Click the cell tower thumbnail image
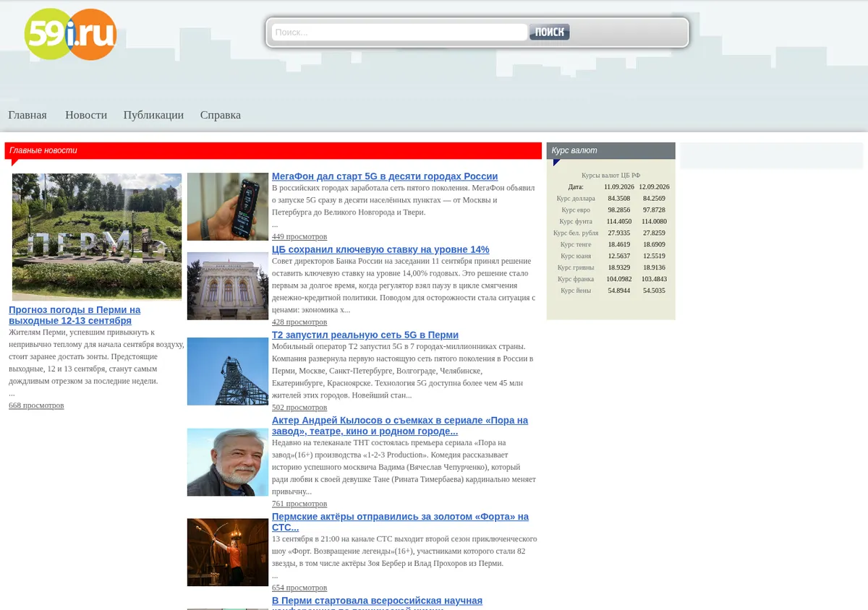 click(x=228, y=371)
